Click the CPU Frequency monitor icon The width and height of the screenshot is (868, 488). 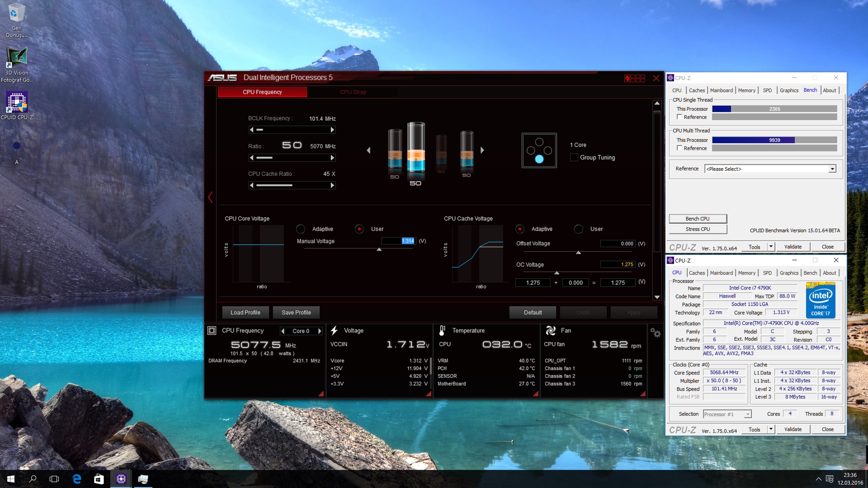click(212, 330)
